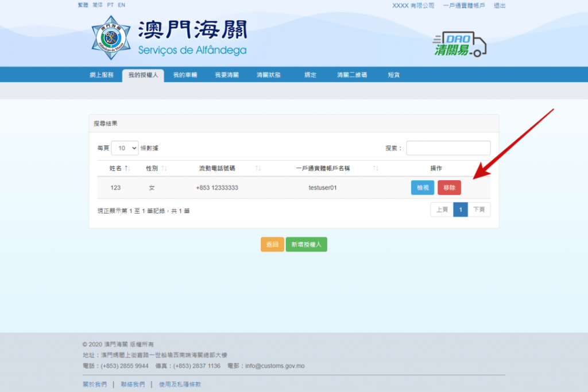Focus the 搜索 search input field
This screenshot has width=588, height=392.
(448, 148)
